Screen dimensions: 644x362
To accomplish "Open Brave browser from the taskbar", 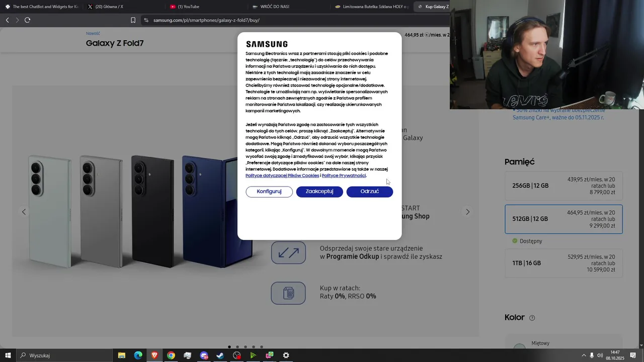I will click(x=154, y=355).
